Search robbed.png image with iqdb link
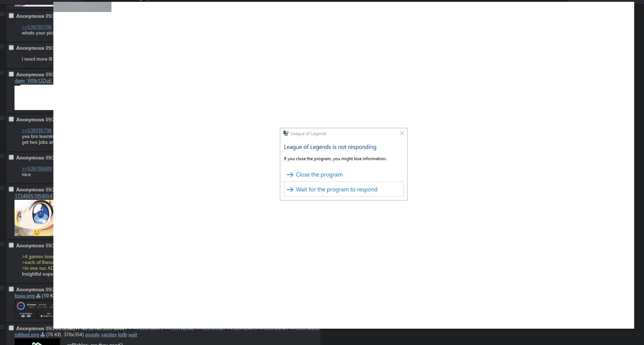The width and height of the screenshot is (644, 345). 122,334
